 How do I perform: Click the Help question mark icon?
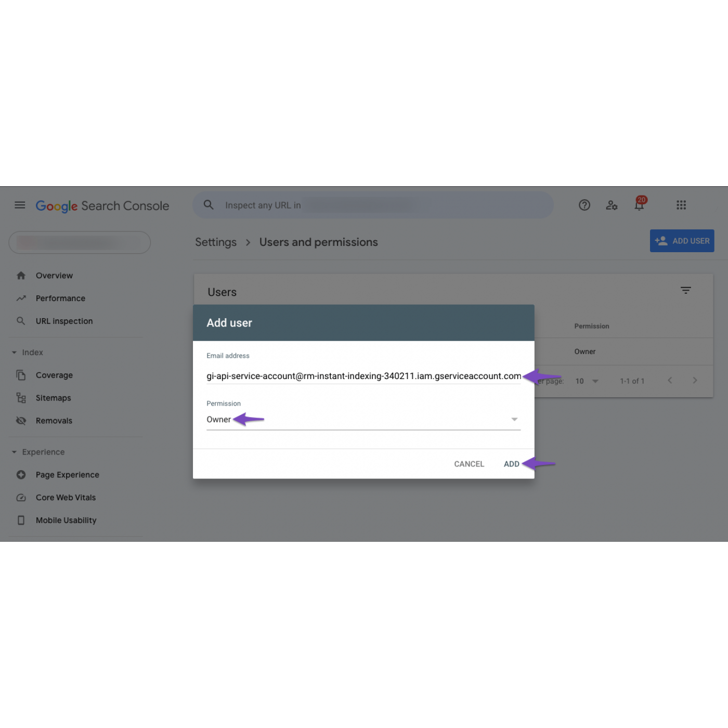tap(584, 205)
